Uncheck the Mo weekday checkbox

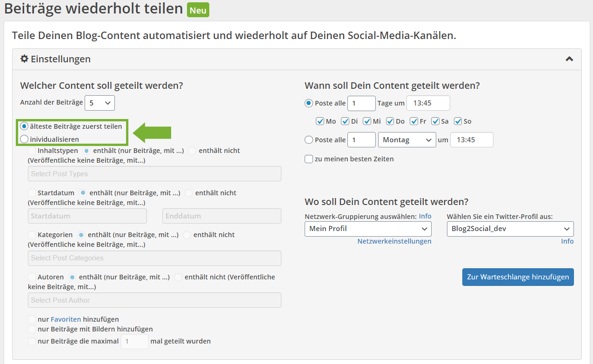tap(320, 121)
